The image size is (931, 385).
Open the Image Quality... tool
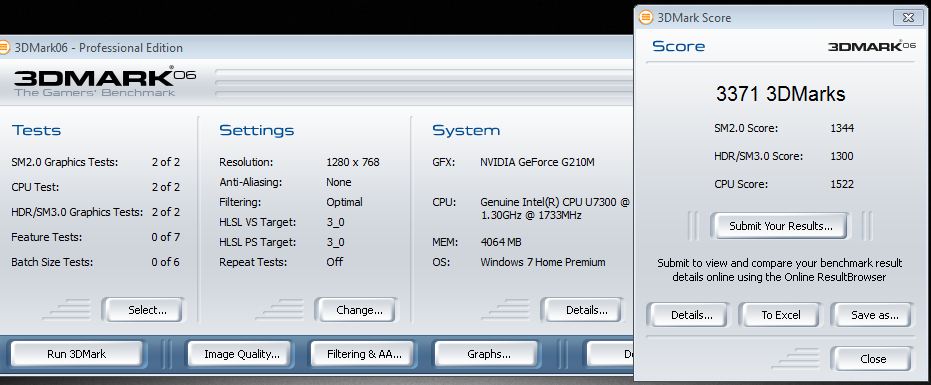tap(239, 354)
